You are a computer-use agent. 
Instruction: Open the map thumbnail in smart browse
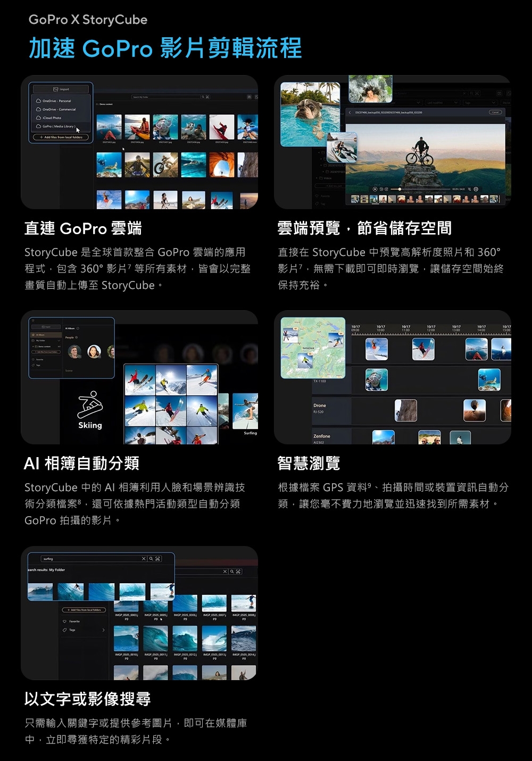pyautogui.click(x=313, y=347)
